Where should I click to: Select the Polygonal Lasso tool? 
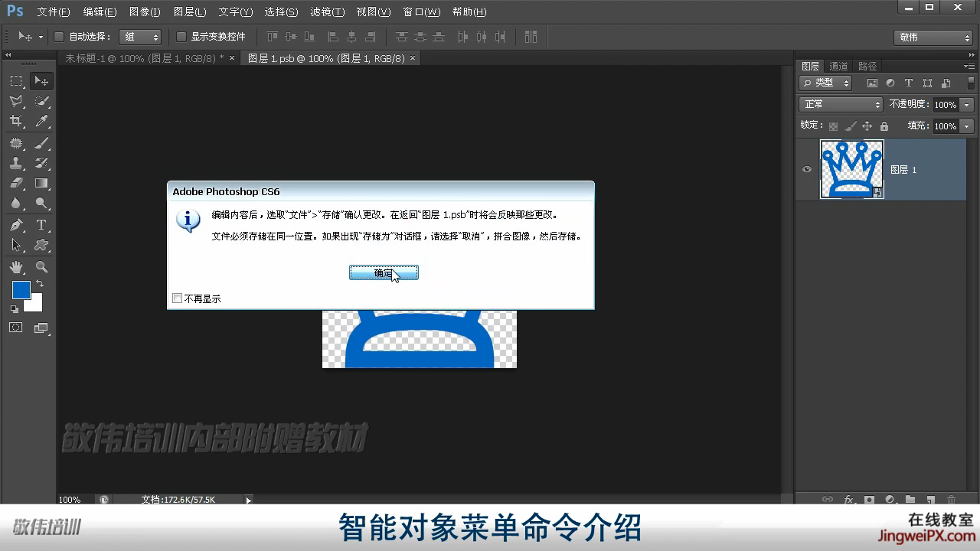(16, 101)
